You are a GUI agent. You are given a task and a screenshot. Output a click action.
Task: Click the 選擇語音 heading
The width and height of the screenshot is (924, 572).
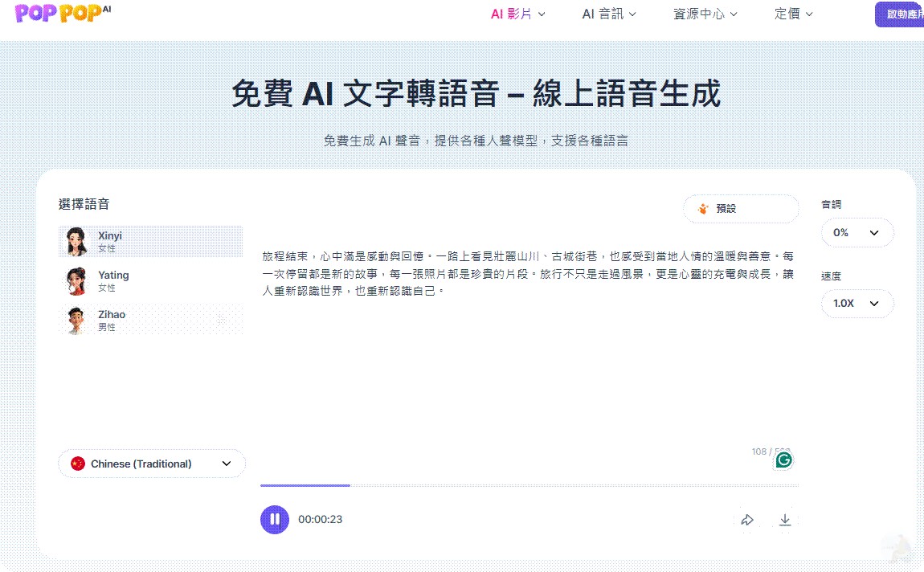coord(84,204)
